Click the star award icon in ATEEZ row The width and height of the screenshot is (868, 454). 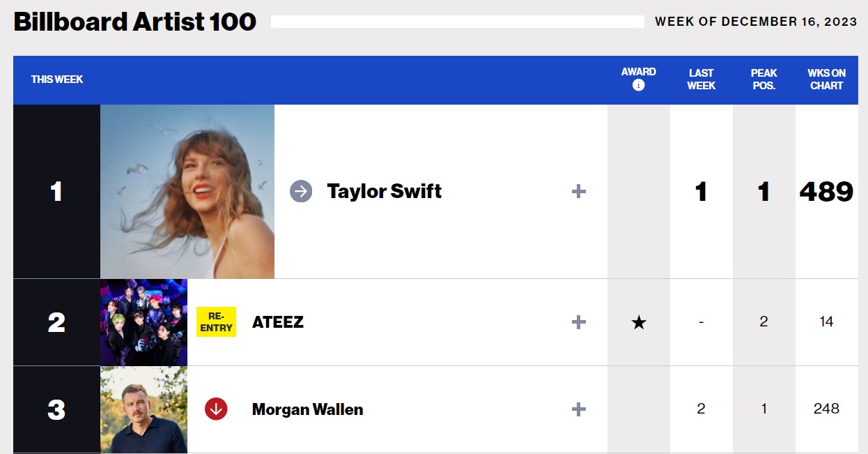pyautogui.click(x=639, y=322)
